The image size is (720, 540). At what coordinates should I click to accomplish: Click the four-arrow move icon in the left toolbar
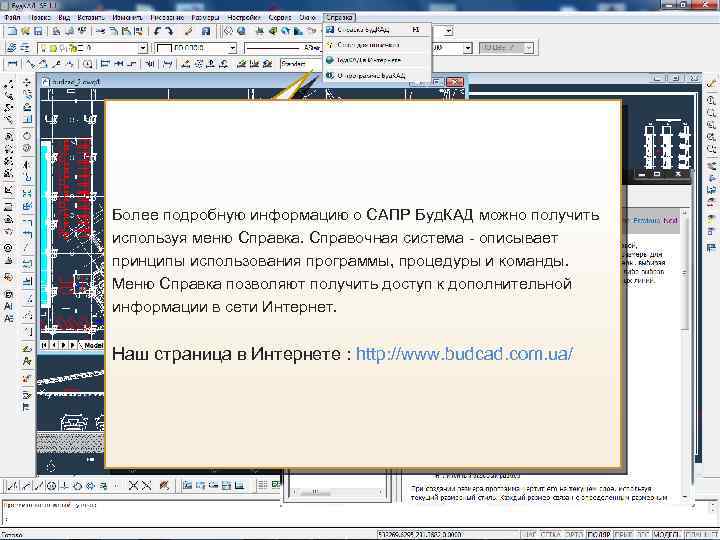27,83
